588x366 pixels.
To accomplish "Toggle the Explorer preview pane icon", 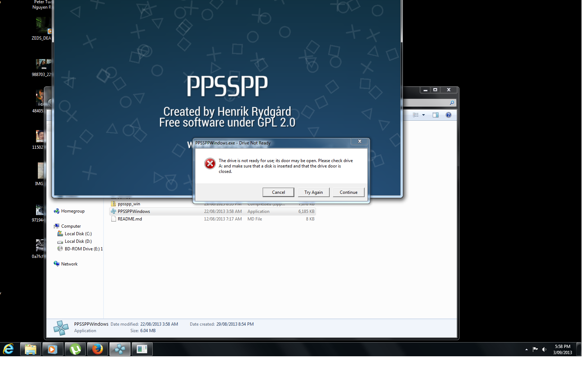I will 435,115.
